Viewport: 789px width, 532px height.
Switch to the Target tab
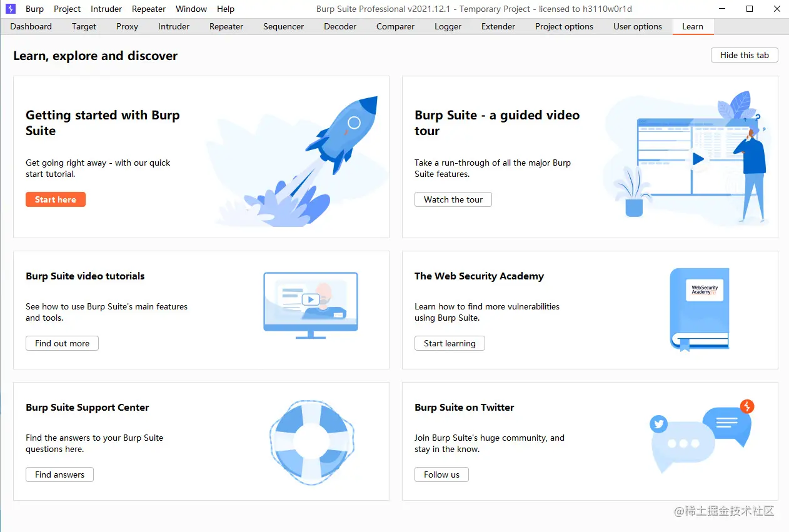(84, 26)
